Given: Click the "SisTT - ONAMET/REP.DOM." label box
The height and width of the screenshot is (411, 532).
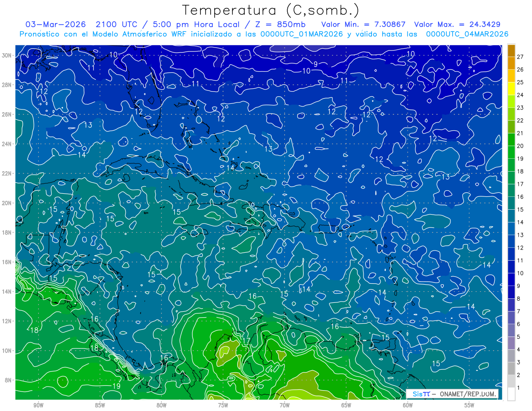Looking at the screenshot, I should 452,394.
